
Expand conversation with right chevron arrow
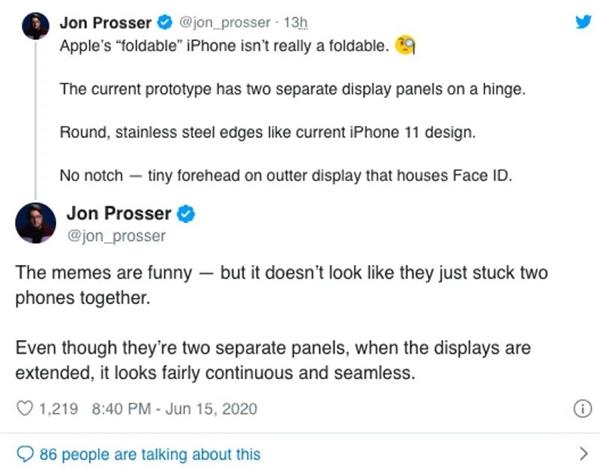575,453
